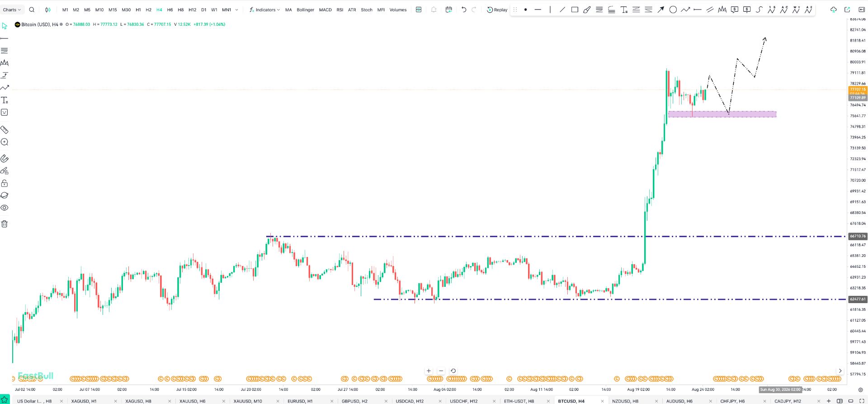Toggle the fullscreen icon at bottom right
The width and height of the screenshot is (868, 404).
(862, 401)
